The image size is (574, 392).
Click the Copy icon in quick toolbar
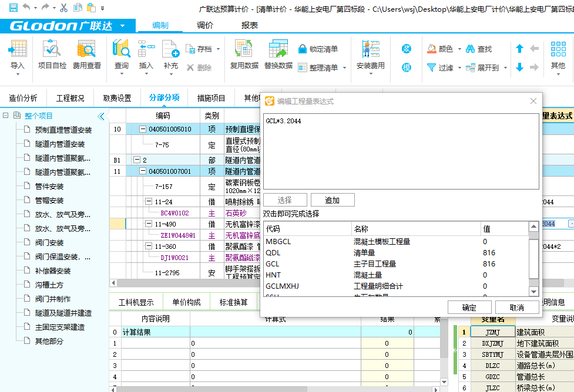(x=78, y=8)
